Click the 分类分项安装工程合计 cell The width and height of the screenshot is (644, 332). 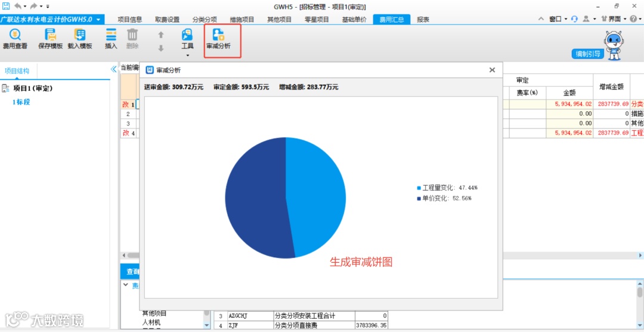click(x=314, y=316)
